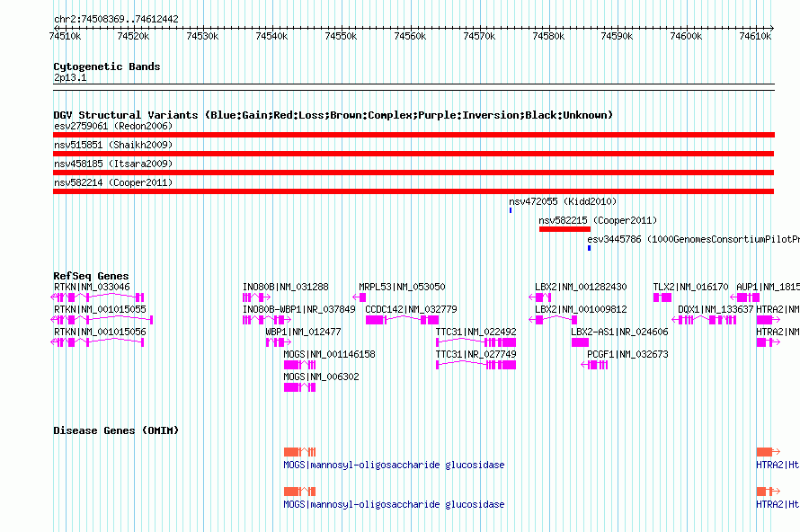Image resolution: width=800 pixels, height=532 pixels.
Task: Open the esv3445786 1000Genomes variant label
Action: click(x=693, y=239)
